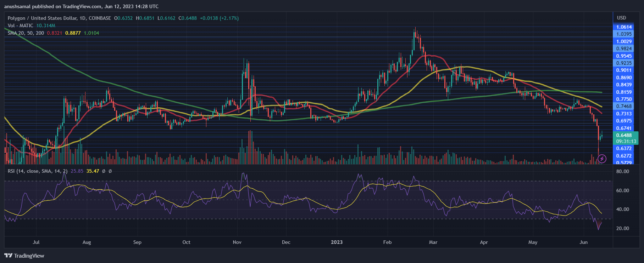Viewport: 644px width, 263px height.
Task: Click the Nov label on time axis
Action: point(237,242)
